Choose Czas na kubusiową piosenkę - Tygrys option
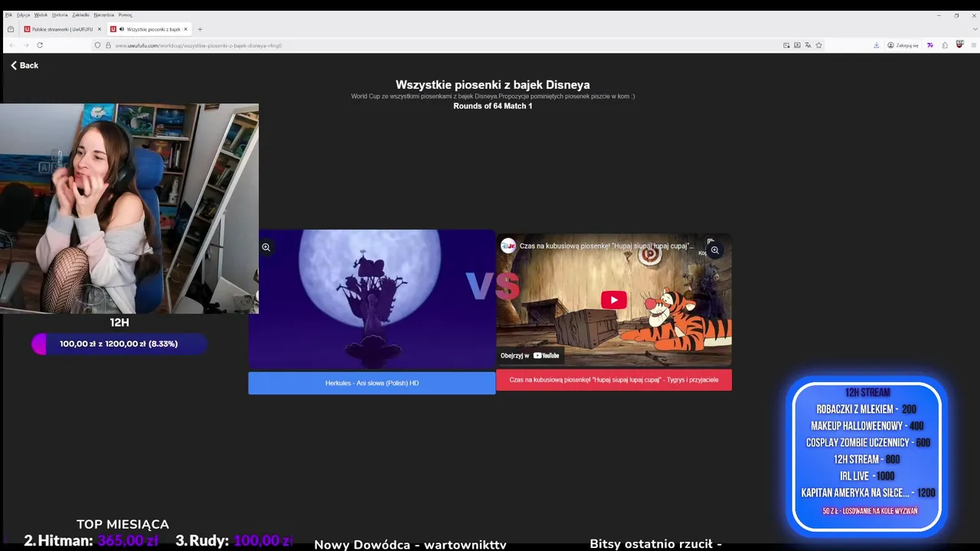Image resolution: width=980 pixels, height=551 pixels. (614, 380)
